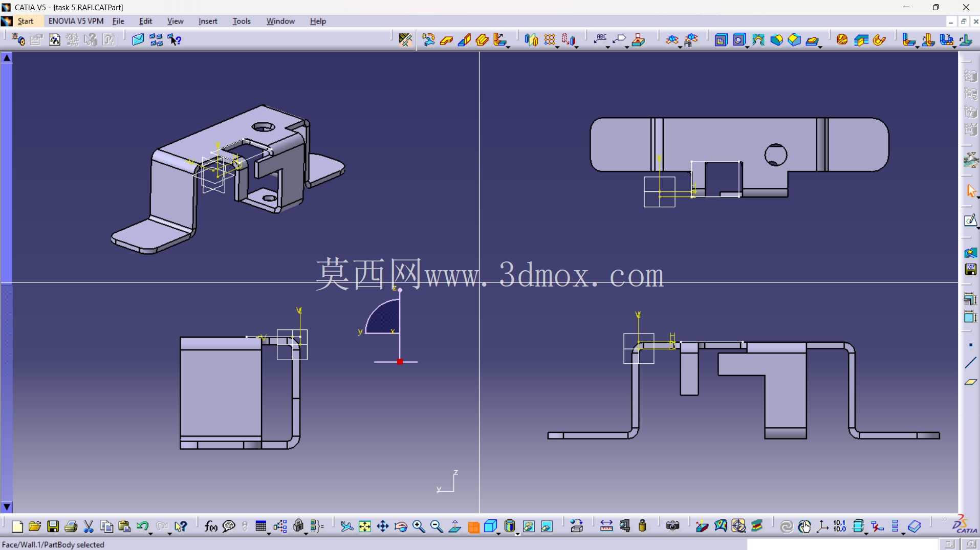
Task: Click the Zoom In magnifier icon
Action: pyautogui.click(x=419, y=526)
